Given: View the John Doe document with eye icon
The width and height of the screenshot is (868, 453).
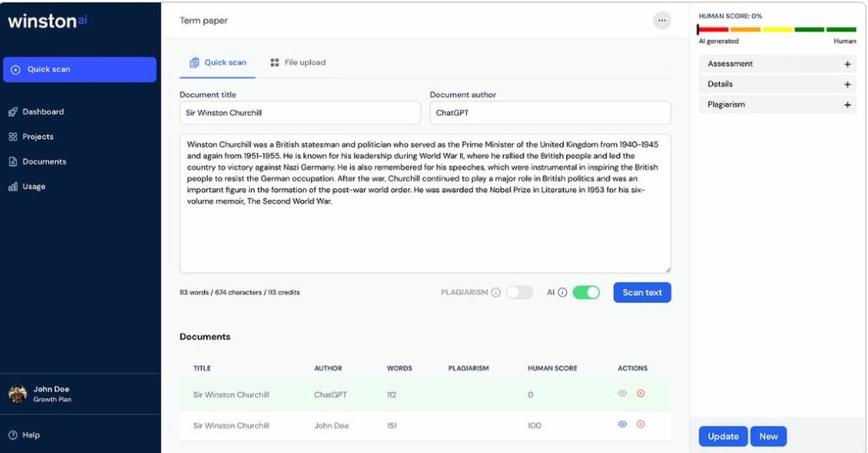Looking at the screenshot, I should click(x=622, y=424).
